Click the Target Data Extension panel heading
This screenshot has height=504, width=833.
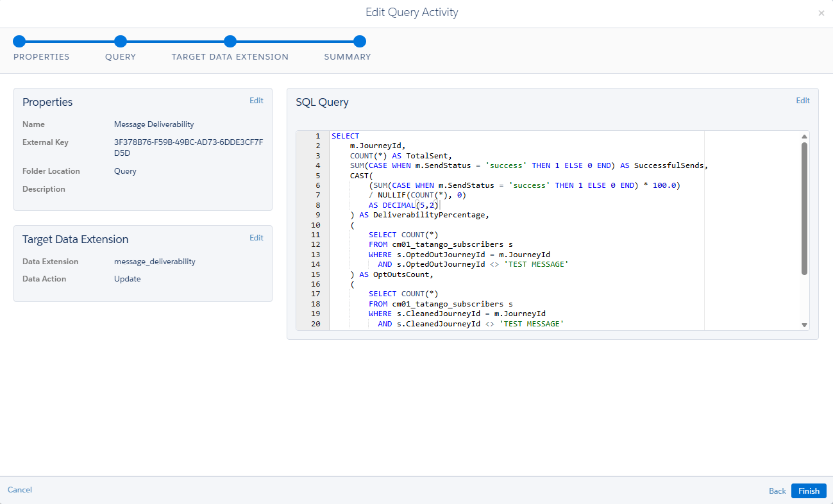pyautogui.click(x=76, y=239)
